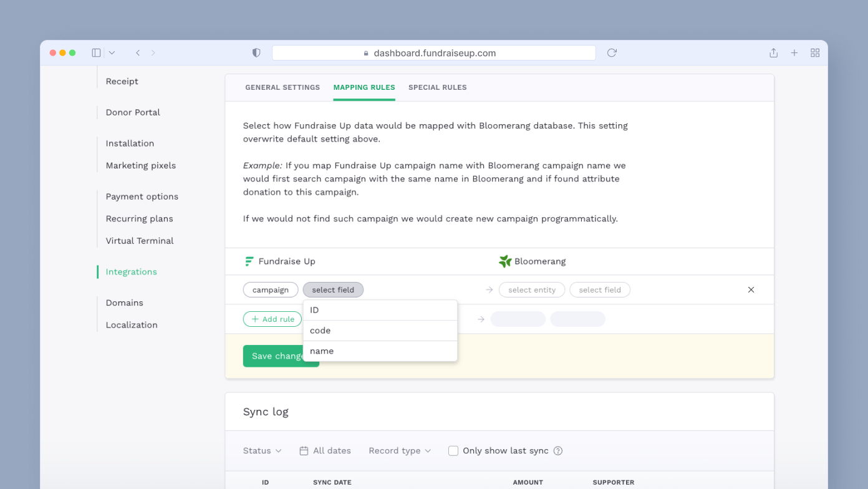
Task: Open the Record type filter dropdown
Action: pyautogui.click(x=400, y=451)
